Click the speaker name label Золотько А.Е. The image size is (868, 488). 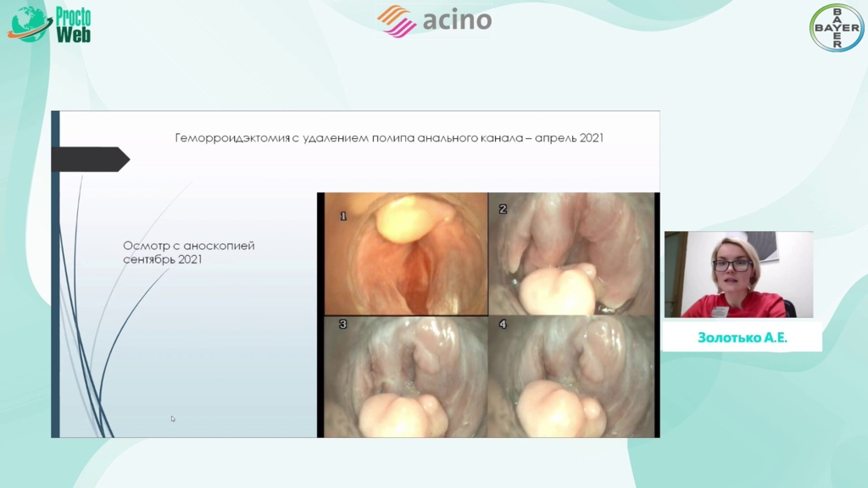tap(742, 337)
